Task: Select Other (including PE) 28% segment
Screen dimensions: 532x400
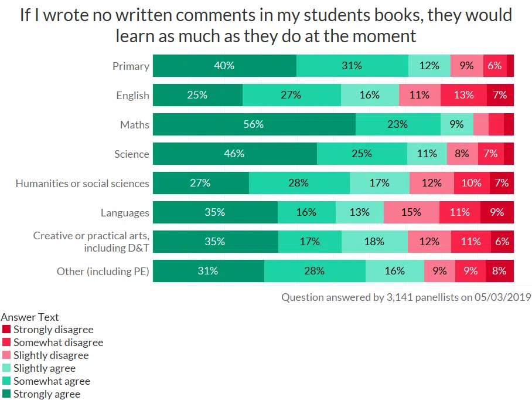Action: point(315,271)
